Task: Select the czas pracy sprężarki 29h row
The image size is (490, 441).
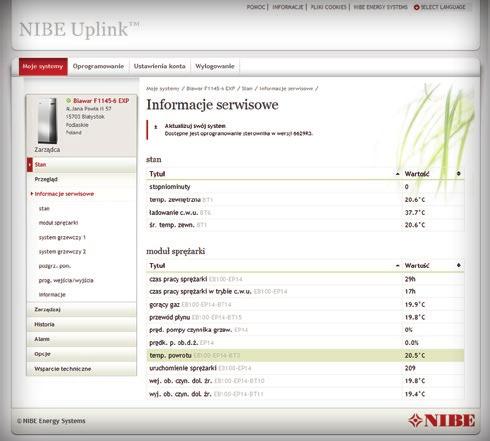Action: coord(305,279)
